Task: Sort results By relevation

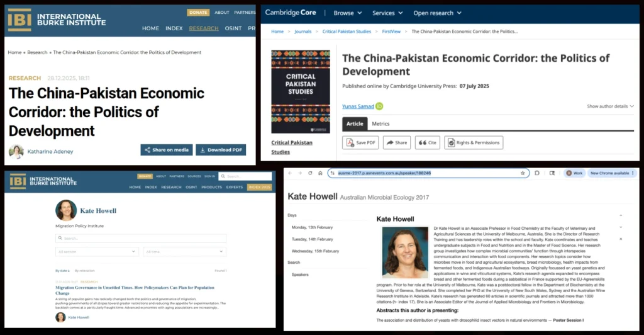Action: (x=85, y=271)
